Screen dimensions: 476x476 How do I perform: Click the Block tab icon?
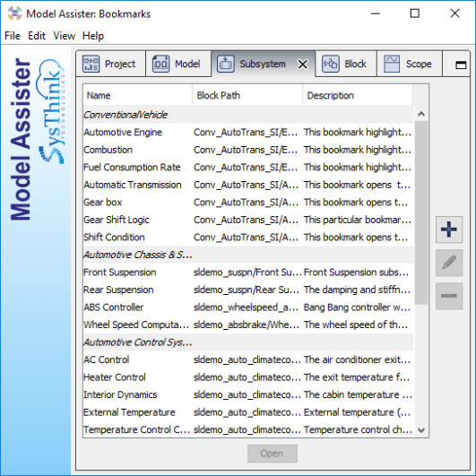330,64
